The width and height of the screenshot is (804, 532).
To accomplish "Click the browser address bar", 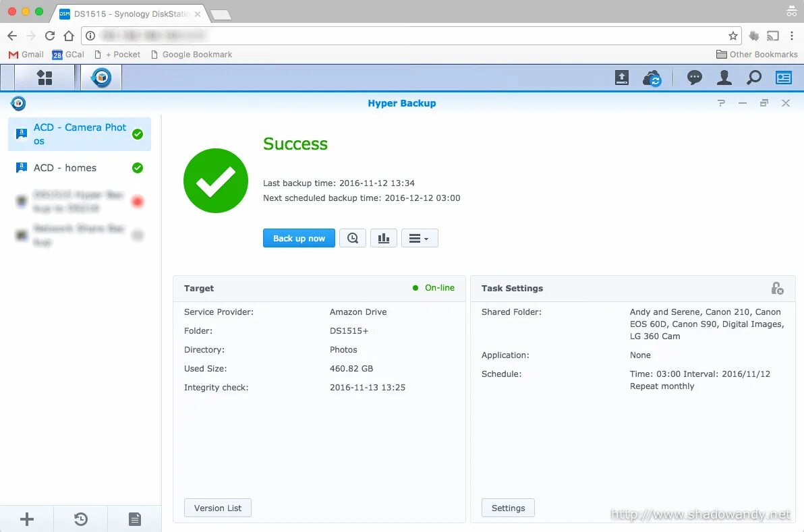I will 410,36.
